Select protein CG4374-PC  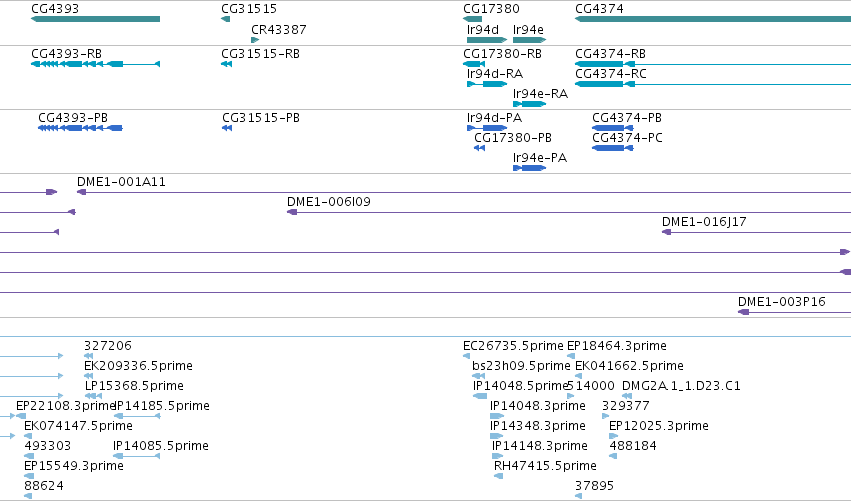(627, 138)
